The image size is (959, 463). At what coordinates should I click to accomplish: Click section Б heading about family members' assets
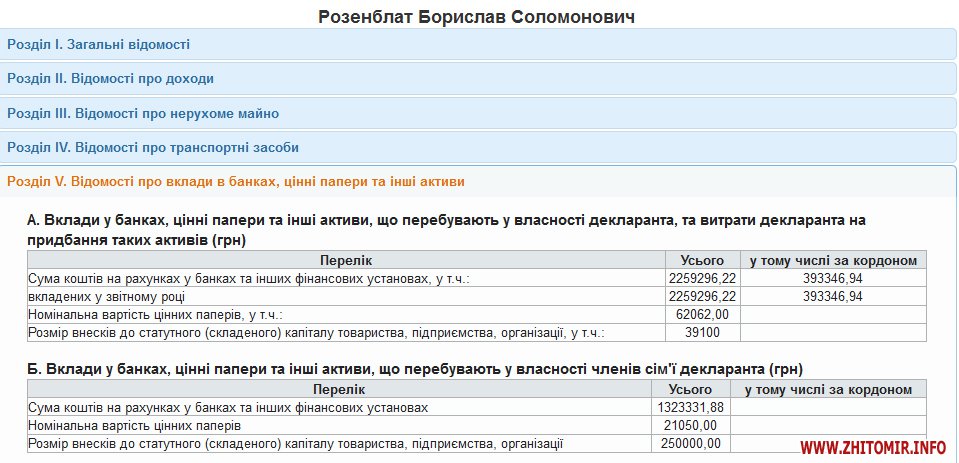415,369
